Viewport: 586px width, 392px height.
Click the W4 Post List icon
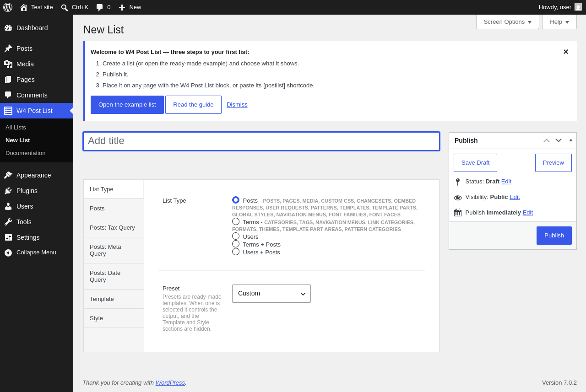pyautogui.click(x=8, y=111)
